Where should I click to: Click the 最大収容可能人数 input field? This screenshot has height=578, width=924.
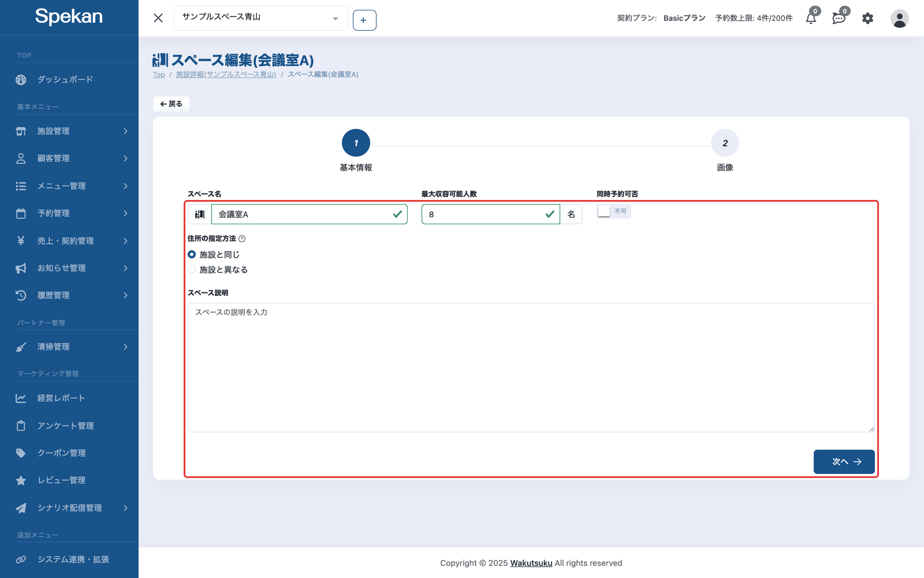click(x=490, y=214)
